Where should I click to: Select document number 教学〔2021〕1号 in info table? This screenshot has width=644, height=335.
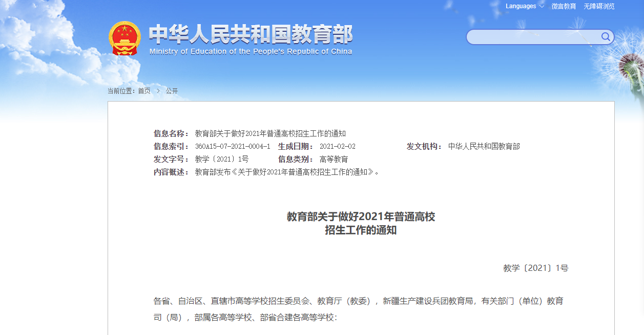point(222,159)
